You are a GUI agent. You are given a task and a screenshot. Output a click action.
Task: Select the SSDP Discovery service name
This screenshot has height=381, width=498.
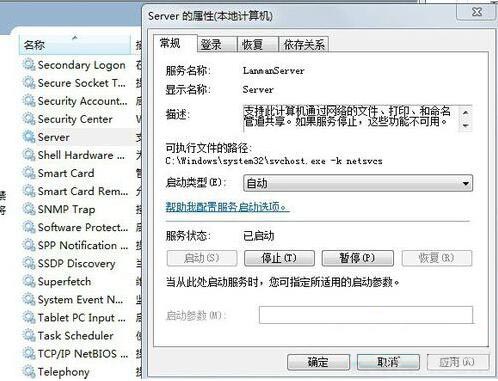pos(77,263)
